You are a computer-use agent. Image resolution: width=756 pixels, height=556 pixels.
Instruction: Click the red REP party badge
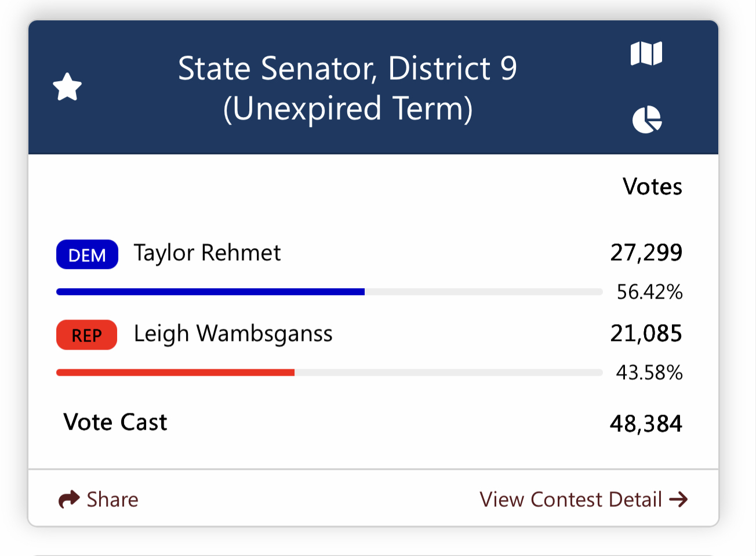86,335
